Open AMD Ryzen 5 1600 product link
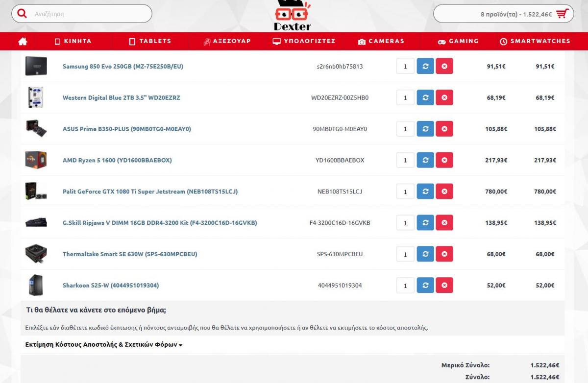Image resolution: width=588 pixels, height=383 pixels. 117,160
